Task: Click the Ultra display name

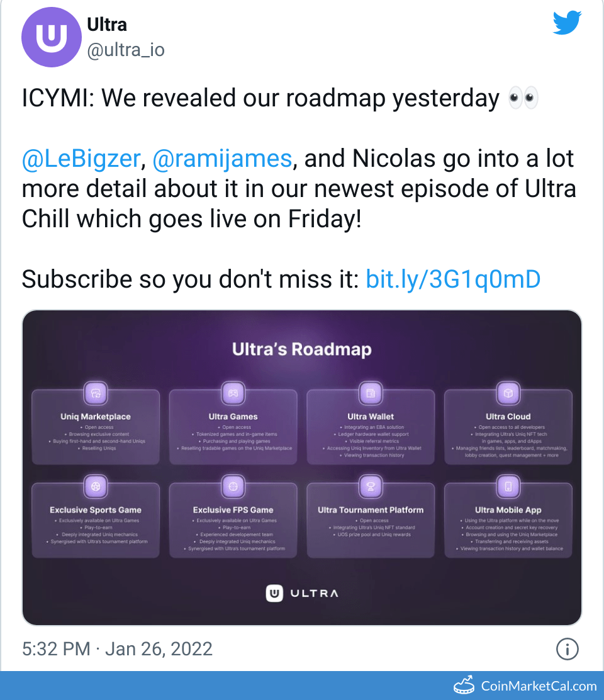Action: coord(107,24)
